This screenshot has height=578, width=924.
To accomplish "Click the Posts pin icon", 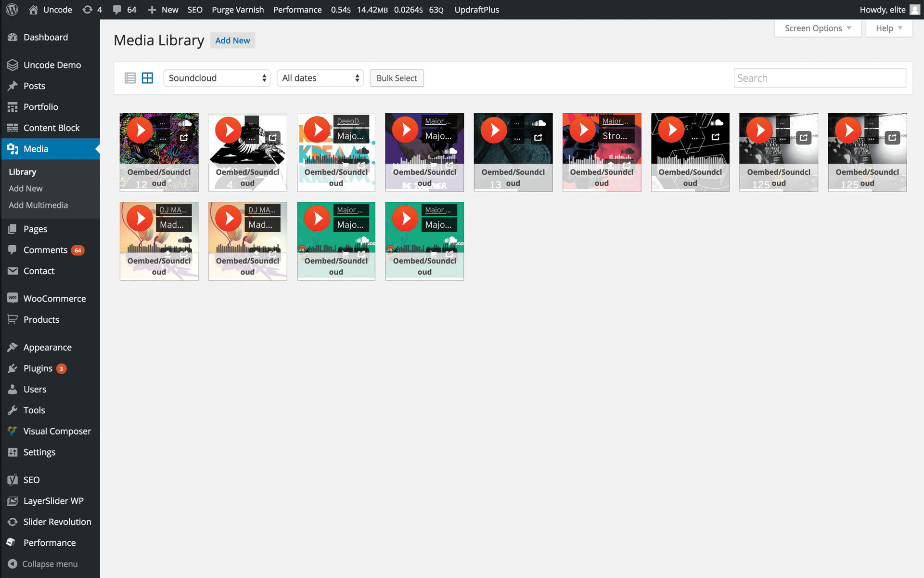I will tap(13, 86).
